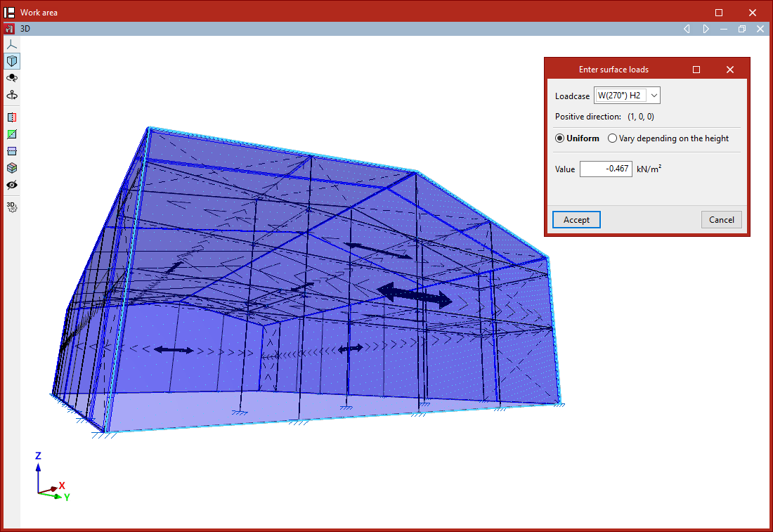This screenshot has width=773, height=532.
Task: Close the Enter surface loads dialog
Action: tap(730, 70)
